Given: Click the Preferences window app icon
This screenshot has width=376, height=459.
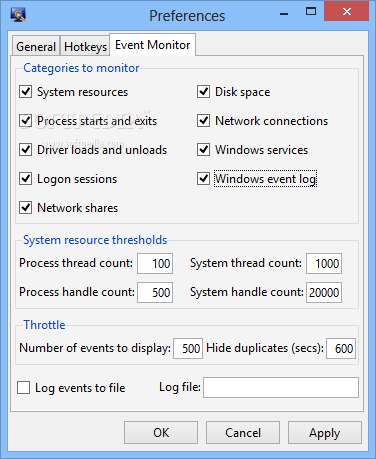Looking at the screenshot, I should coord(18,14).
